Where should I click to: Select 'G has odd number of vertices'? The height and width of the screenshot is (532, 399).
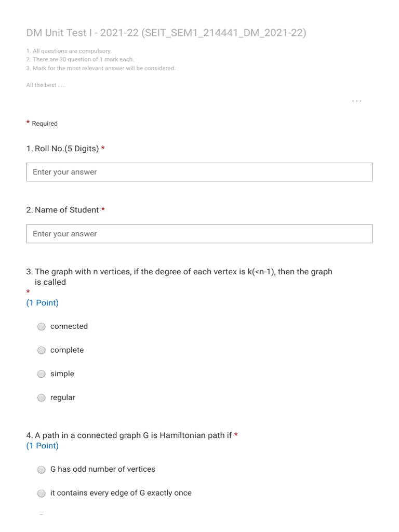coord(42,470)
